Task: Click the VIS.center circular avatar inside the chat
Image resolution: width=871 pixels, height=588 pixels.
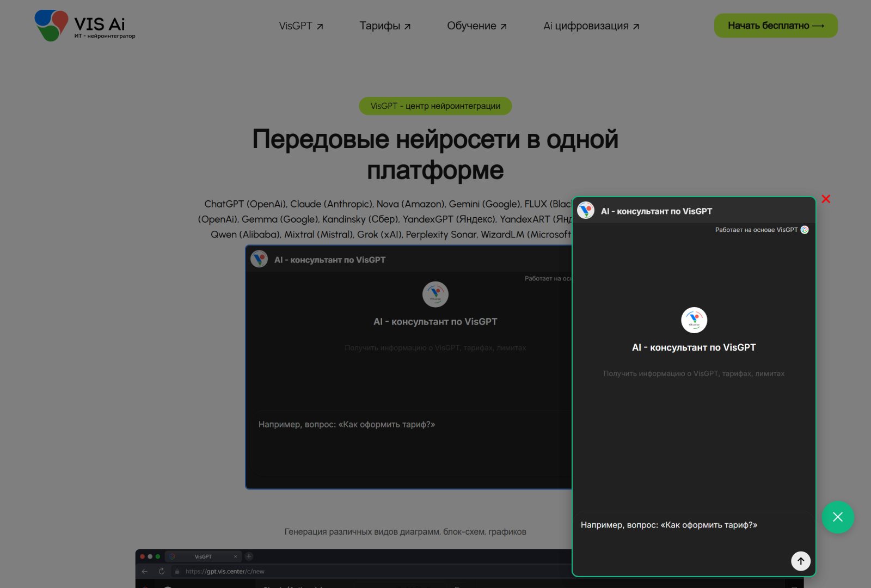Action: pos(693,320)
